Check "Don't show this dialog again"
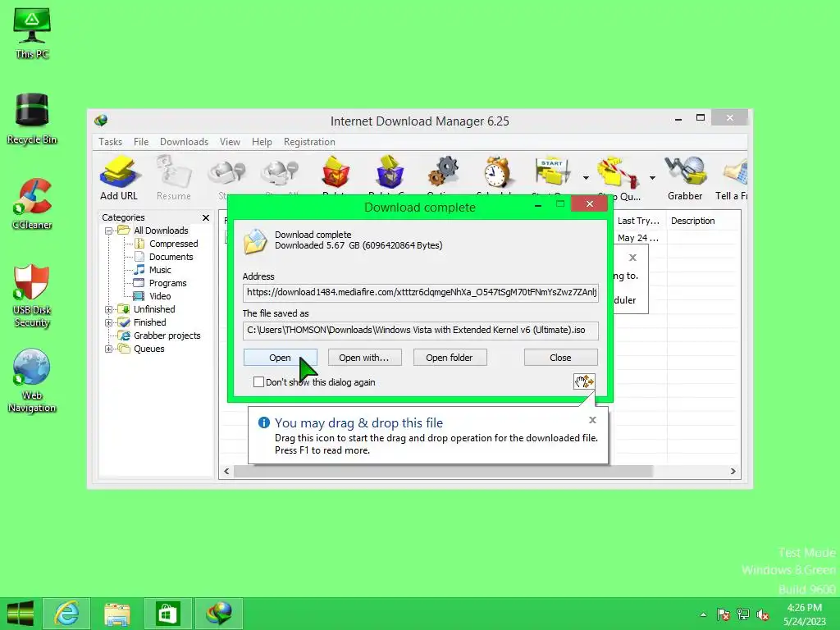The width and height of the screenshot is (840, 630). pyautogui.click(x=258, y=382)
